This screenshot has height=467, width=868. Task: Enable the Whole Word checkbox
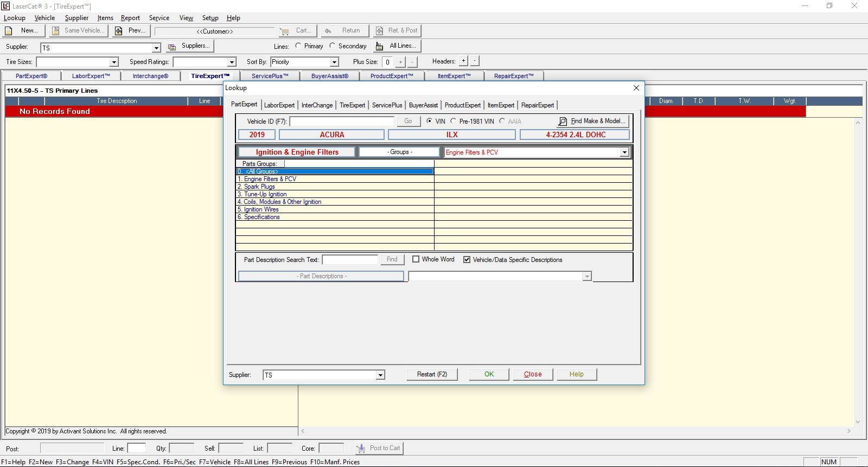pos(416,259)
